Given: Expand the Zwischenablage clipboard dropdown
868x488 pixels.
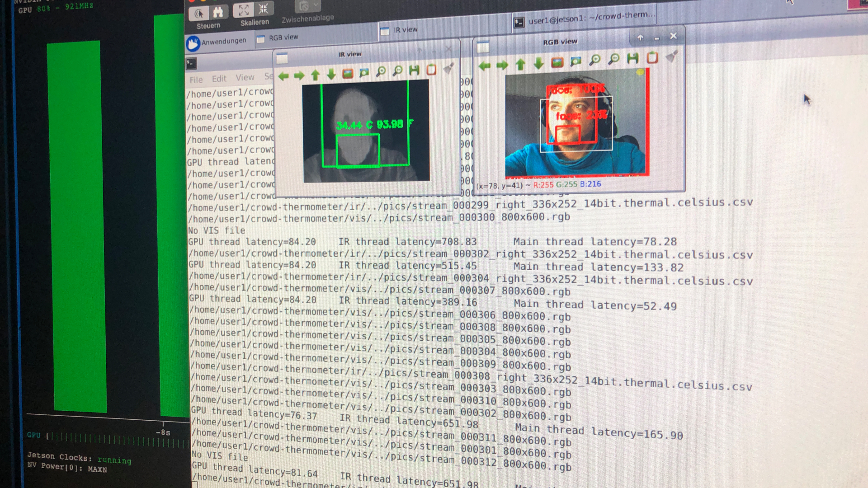Looking at the screenshot, I should click(x=316, y=5).
